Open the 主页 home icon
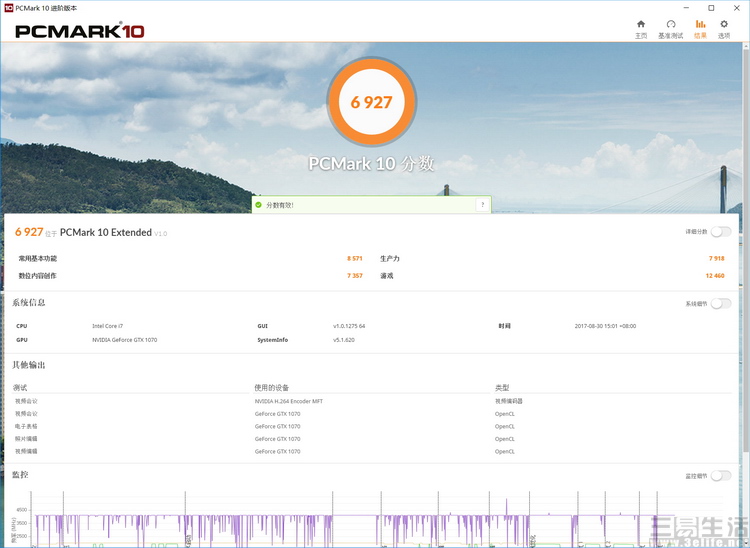Screen dimensions: 750x548 point(641,28)
